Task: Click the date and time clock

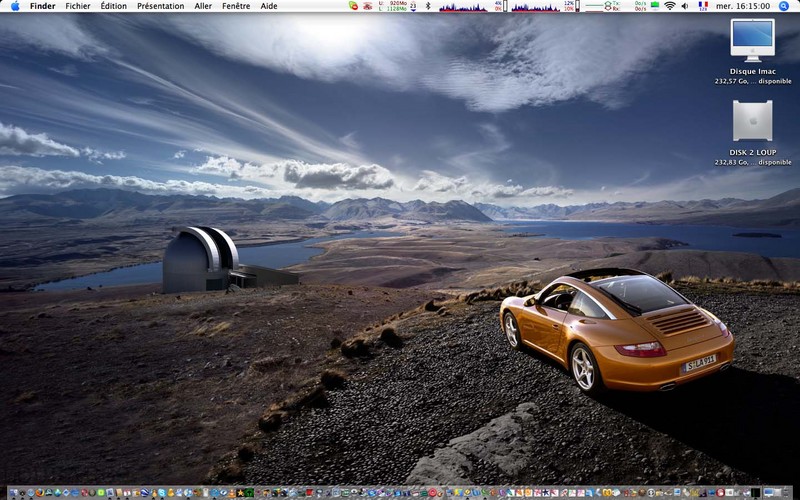Action: pos(743,6)
